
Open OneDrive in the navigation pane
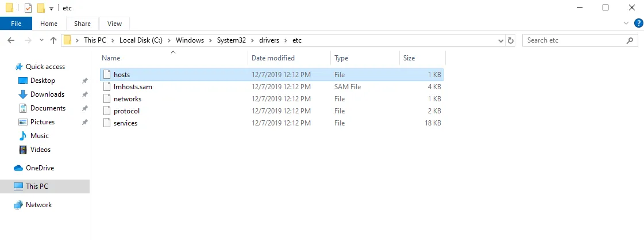tap(40, 168)
